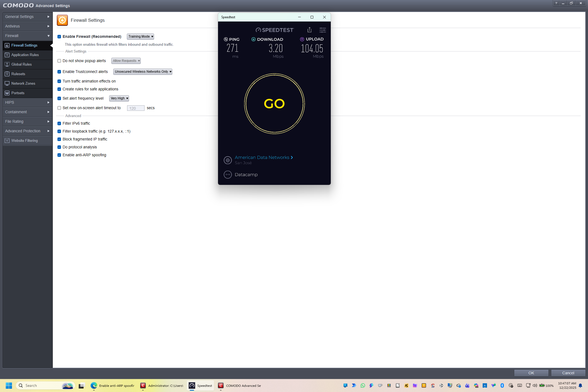Click the OK button at bottom
Image resolution: width=588 pixels, height=392 pixels.
click(531, 373)
